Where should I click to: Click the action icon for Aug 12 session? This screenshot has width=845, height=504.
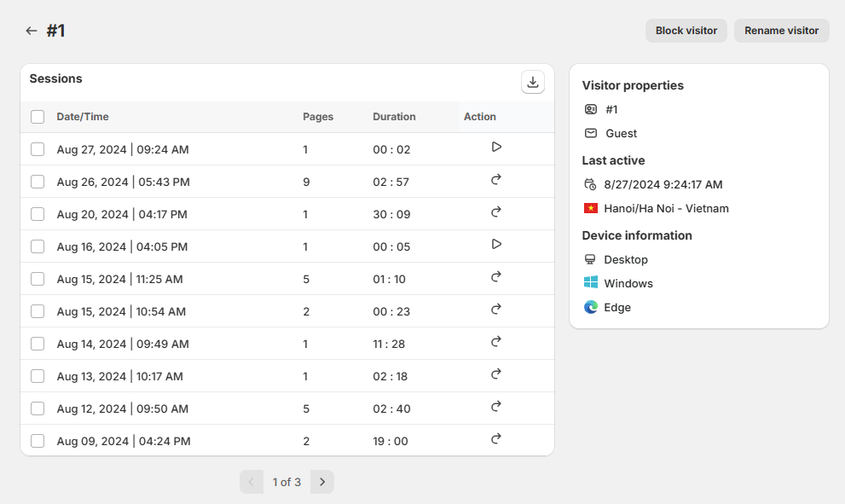click(x=496, y=406)
